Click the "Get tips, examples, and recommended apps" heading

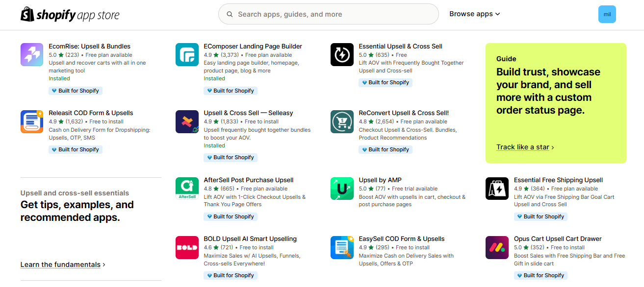tap(77, 211)
